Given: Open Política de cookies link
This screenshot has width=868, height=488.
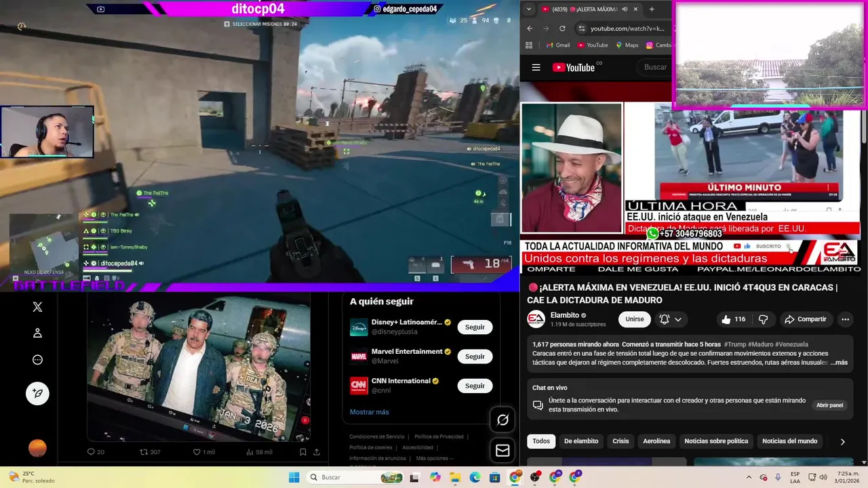Looking at the screenshot, I should pyautogui.click(x=370, y=447).
